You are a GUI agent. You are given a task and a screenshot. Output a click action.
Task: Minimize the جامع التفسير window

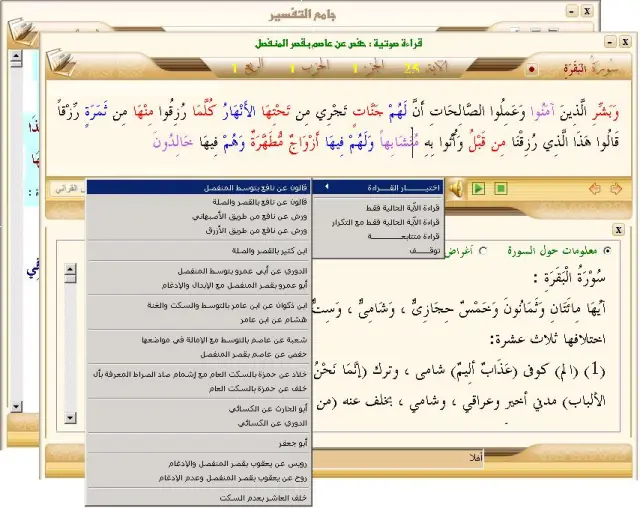coord(572,11)
